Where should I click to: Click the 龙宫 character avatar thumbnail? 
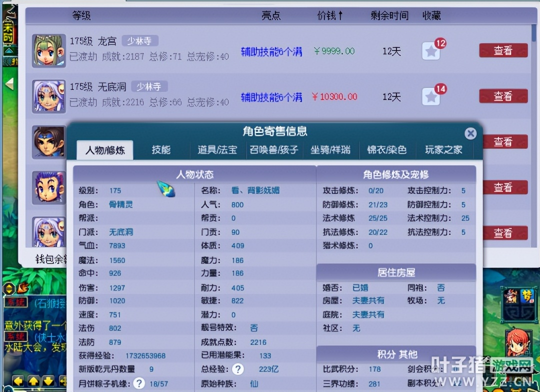[x=48, y=50]
